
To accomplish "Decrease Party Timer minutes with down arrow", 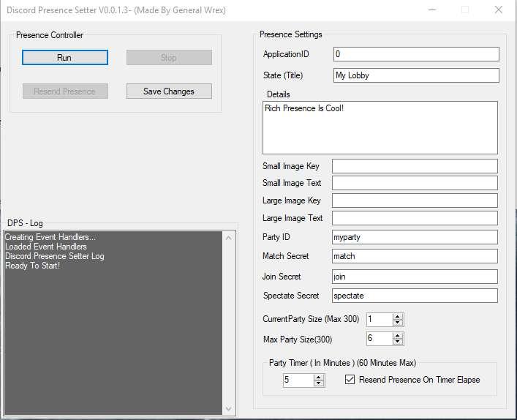I will pos(319,383).
